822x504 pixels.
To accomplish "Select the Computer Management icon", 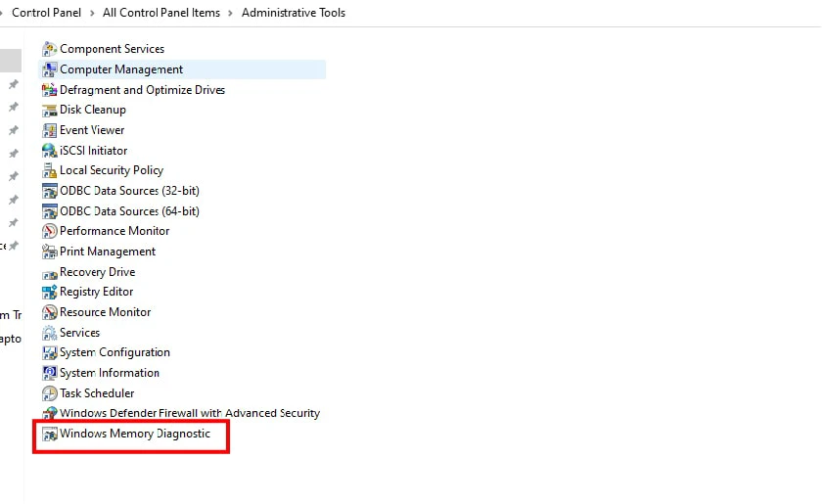I will tap(49, 69).
